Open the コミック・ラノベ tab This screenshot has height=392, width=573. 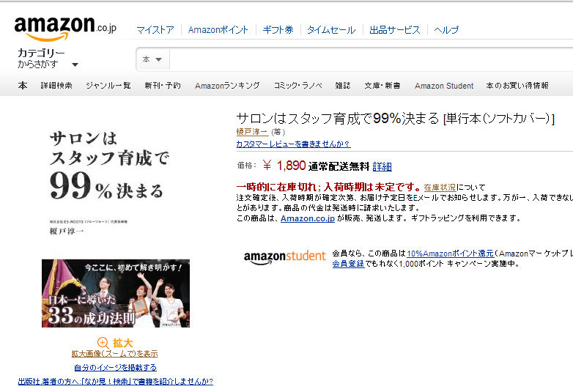pyautogui.click(x=297, y=86)
